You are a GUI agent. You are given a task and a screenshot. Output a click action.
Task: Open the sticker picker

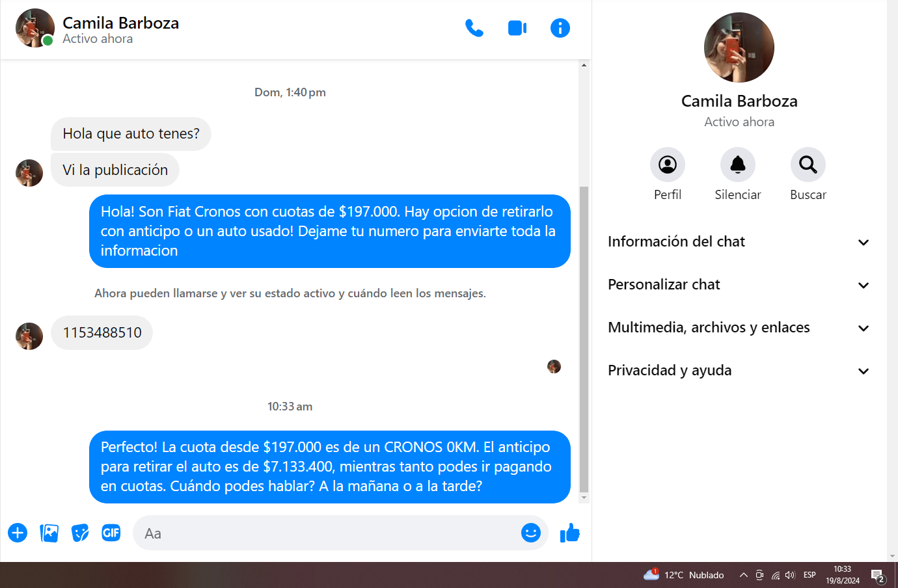pyautogui.click(x=80, y=533)
